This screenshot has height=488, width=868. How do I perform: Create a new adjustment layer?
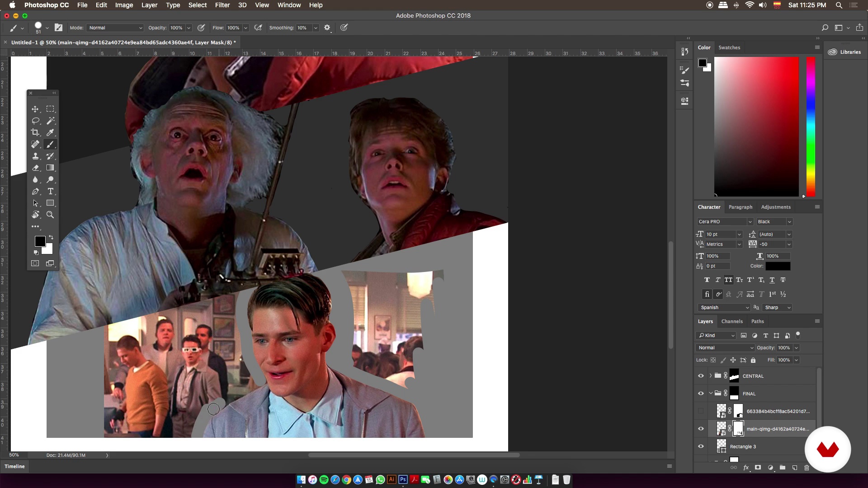coord(770,468)
